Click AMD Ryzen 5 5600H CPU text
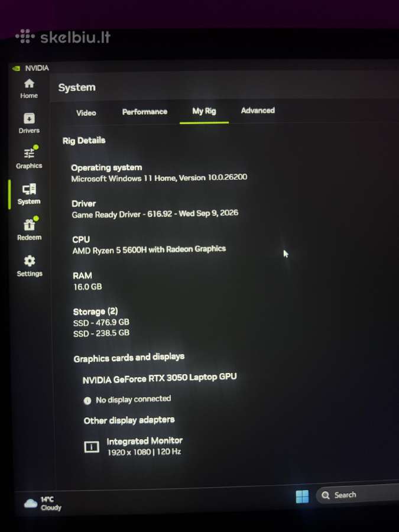399x532 pixels. [149, 249]
